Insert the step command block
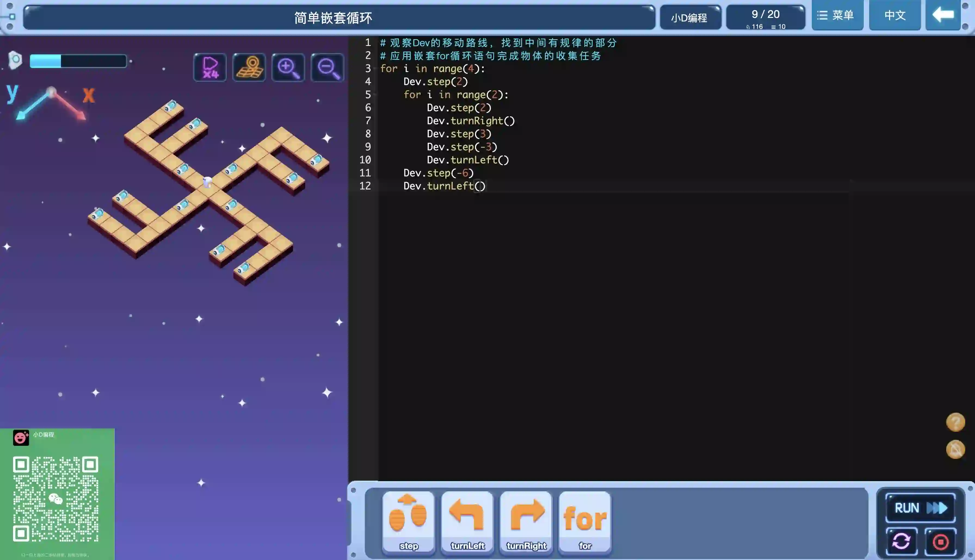The height and width of the screenshot is (560, 975). point(408,522)
